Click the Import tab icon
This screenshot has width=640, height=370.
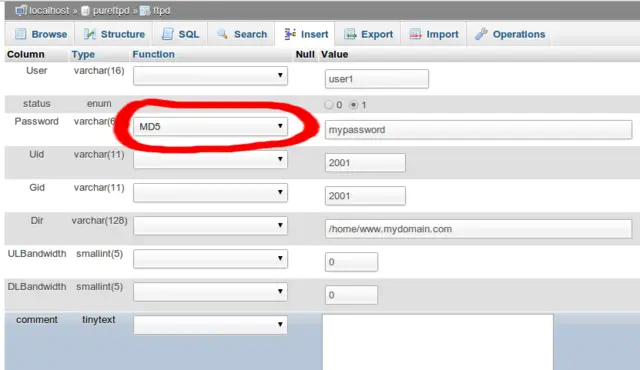tap(415, 34)
